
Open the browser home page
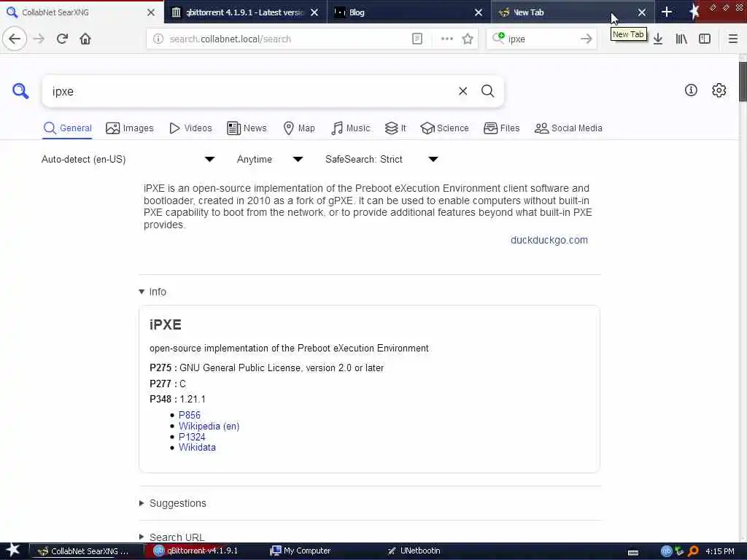pos(85,39)
